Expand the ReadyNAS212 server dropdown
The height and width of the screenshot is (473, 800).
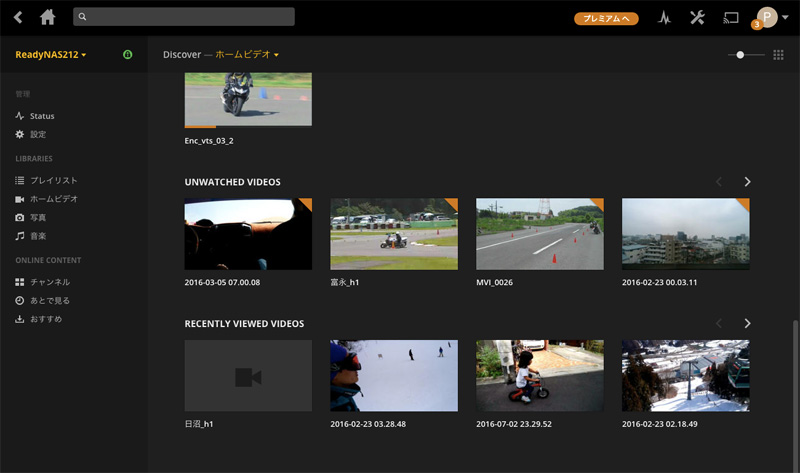click(51, 54)
